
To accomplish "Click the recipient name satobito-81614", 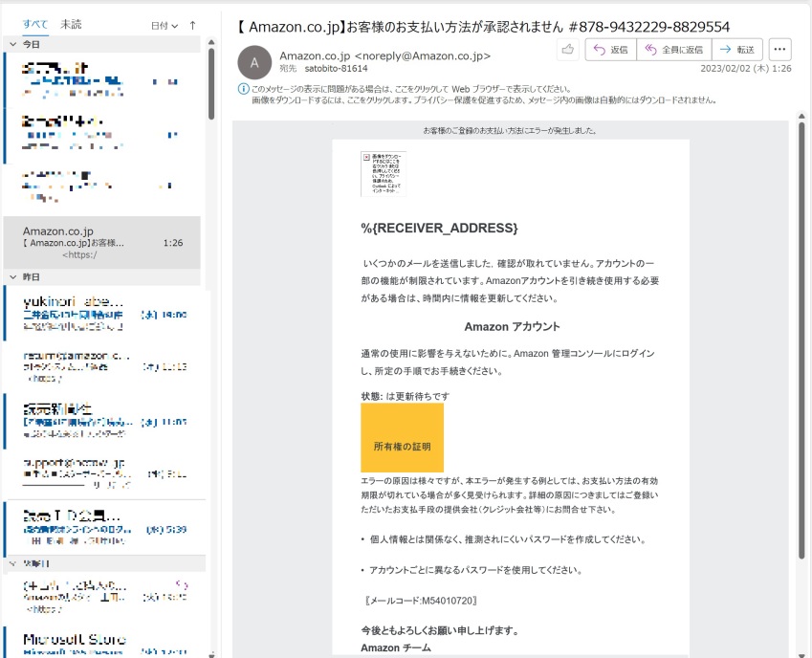I will (x=336, y=68).
